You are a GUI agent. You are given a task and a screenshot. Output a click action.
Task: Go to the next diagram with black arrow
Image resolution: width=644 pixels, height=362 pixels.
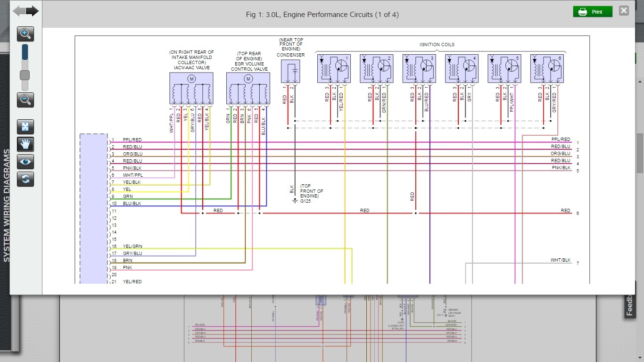[33, 11]
